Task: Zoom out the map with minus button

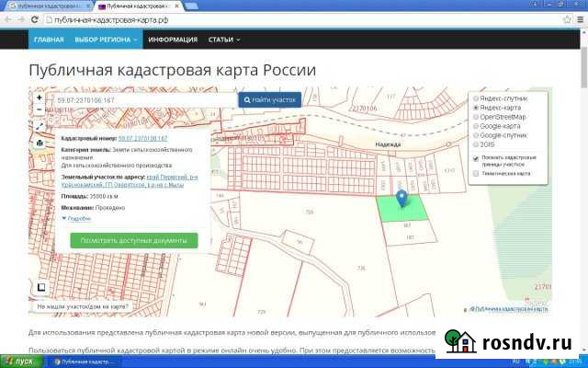Action: point(39,109)
